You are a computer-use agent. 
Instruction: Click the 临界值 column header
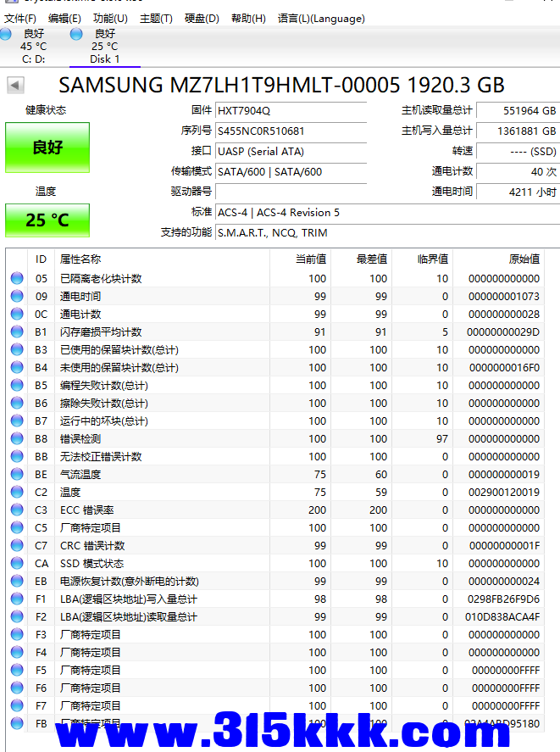[422, 259]
